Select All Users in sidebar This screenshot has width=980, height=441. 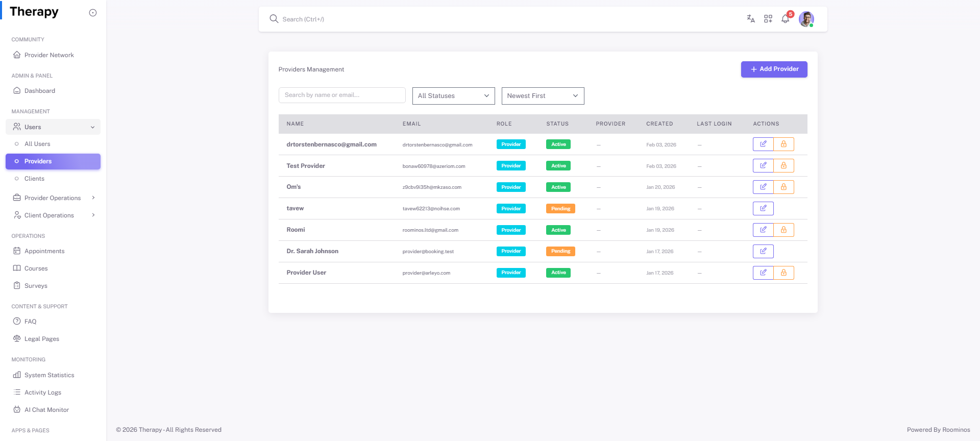[x=53, y=144]
